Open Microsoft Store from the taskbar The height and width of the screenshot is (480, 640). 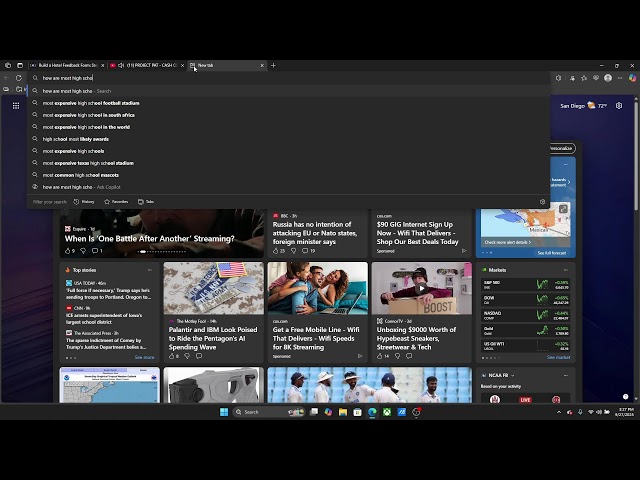[x=358, y=412]
